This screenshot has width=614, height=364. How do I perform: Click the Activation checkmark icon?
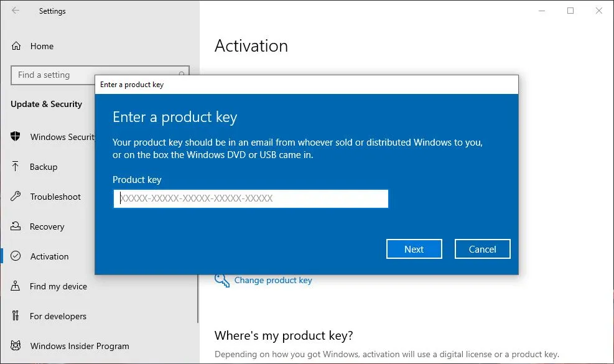[15, 256]
